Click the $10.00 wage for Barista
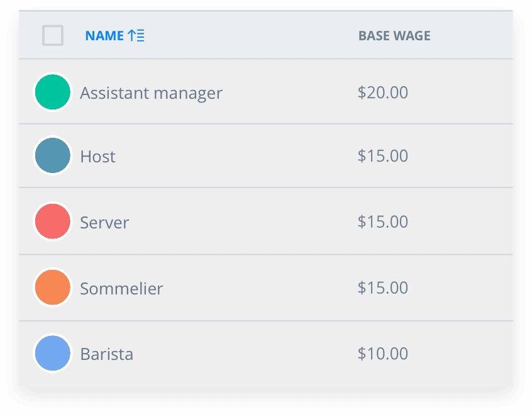This screenshot has width=532, height=414. (383, 354)
